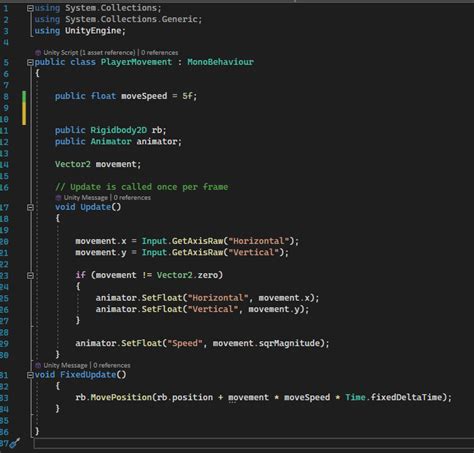The height and width of the screenshot is (453, 474).
Task: Click the underlined movement variable on line 33
Action: (x=248, y=398)
